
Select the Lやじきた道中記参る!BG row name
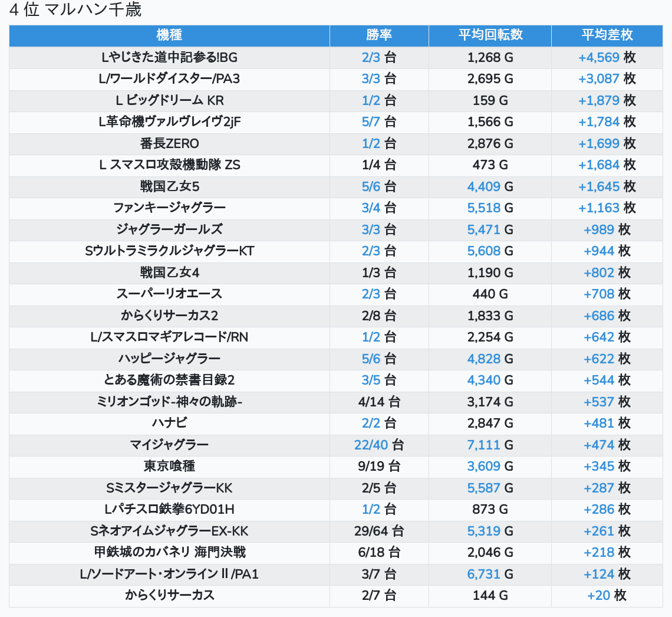tap(169, 57)
